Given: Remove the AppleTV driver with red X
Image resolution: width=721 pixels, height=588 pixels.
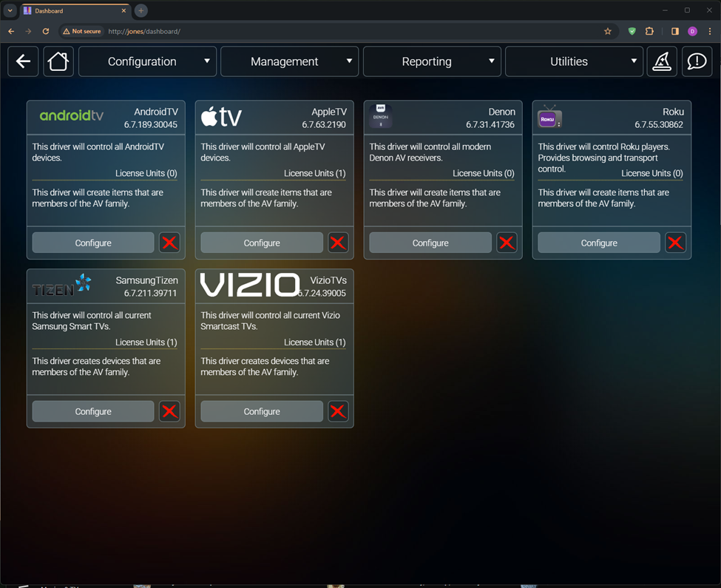Looking at the screenshot, I should click(338, 243).
